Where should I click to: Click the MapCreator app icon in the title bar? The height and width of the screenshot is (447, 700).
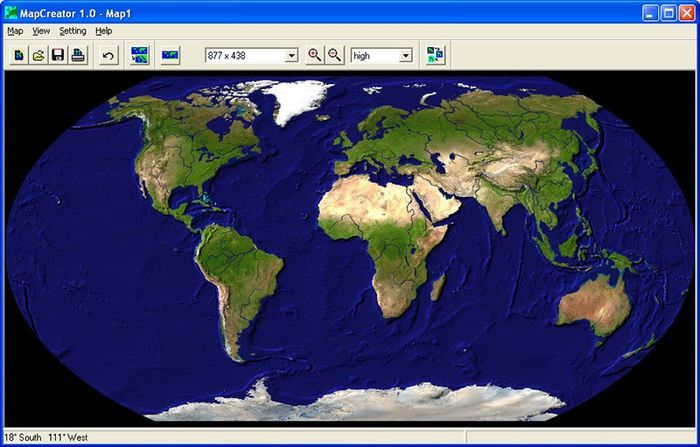point(11,13)
